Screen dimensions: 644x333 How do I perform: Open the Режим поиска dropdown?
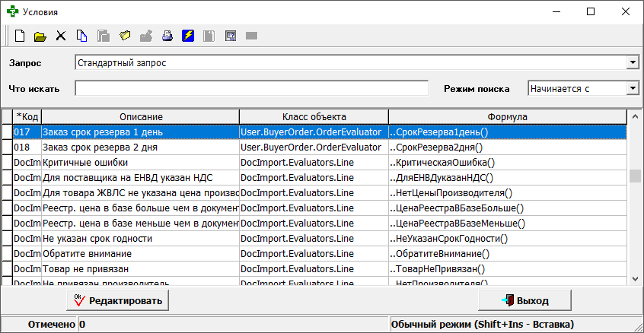[x=632, y=88]
